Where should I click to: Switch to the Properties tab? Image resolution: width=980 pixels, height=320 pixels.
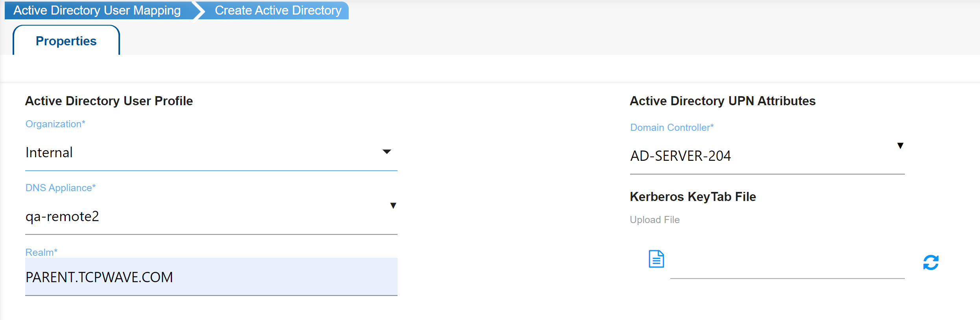click(66, 41)
